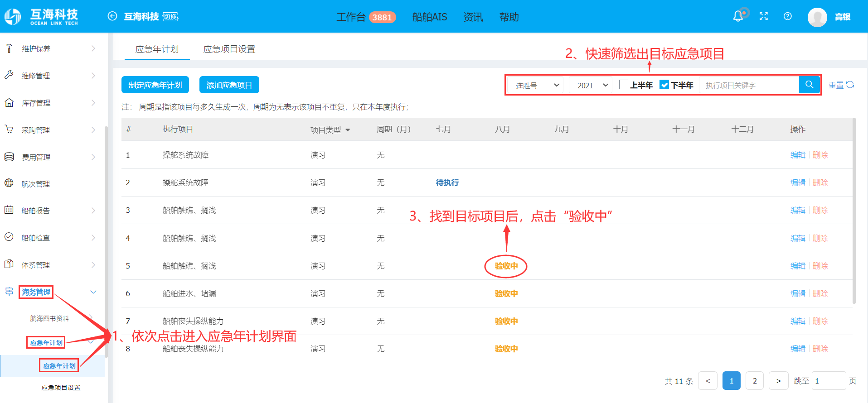Image resolution: width=868 pixels, height=403 pixels.
Task: Open the 2021 year dropdown
Action: coord(591,85)
